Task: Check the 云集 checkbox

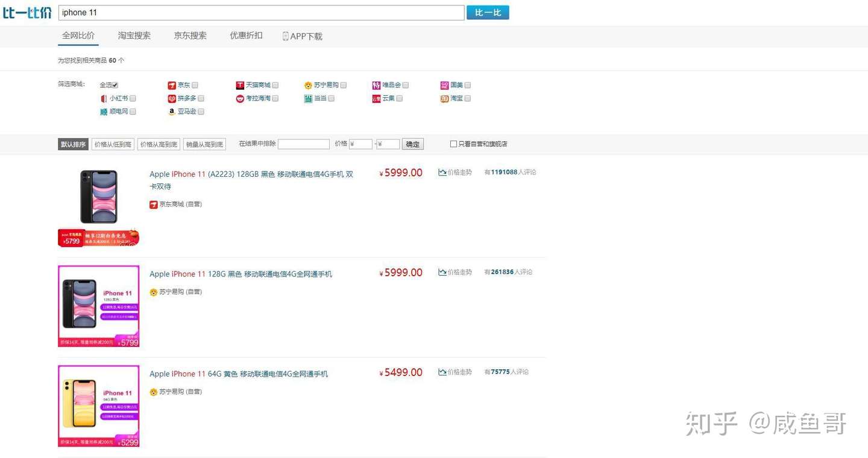Action: (x=400, y=98)
